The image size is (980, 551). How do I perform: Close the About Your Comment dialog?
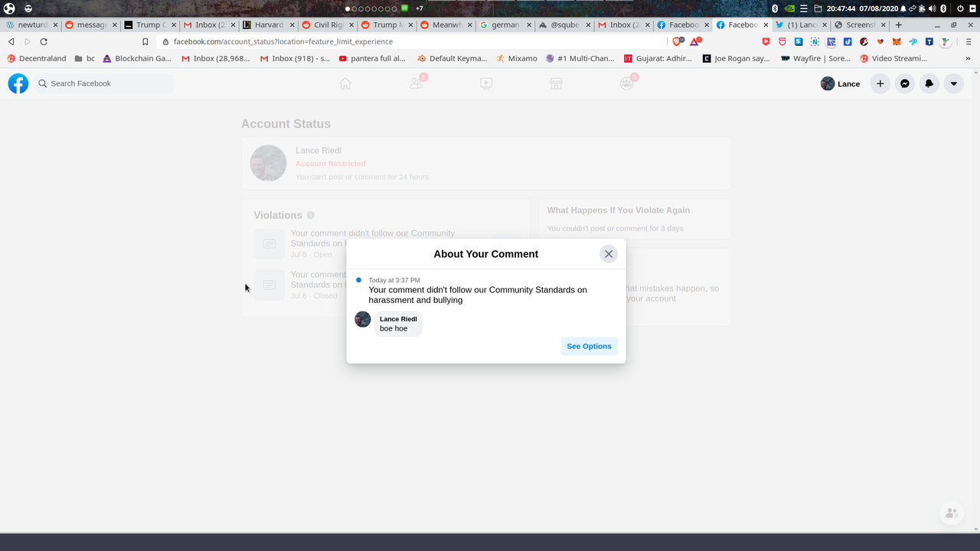click(609, 254)
